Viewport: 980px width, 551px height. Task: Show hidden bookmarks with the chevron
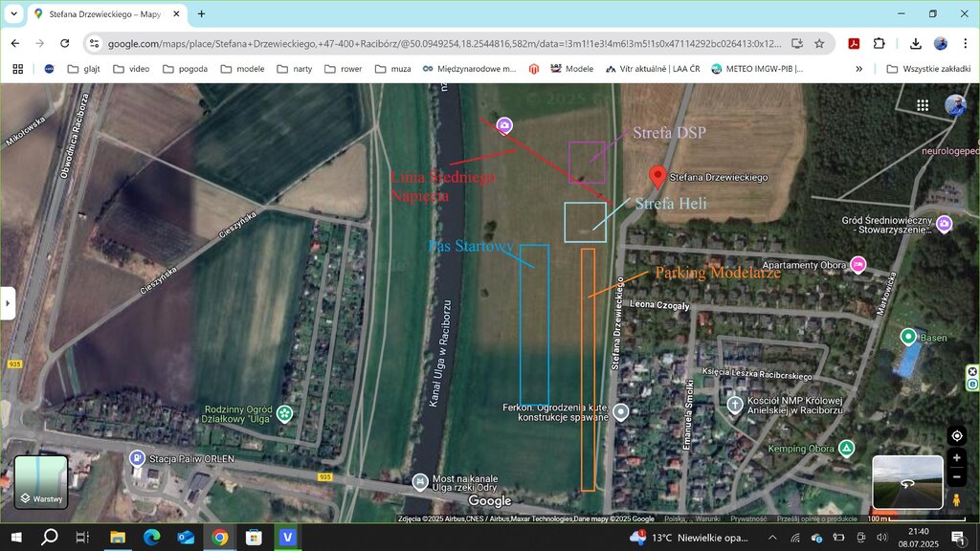click(x=858, y=69)
